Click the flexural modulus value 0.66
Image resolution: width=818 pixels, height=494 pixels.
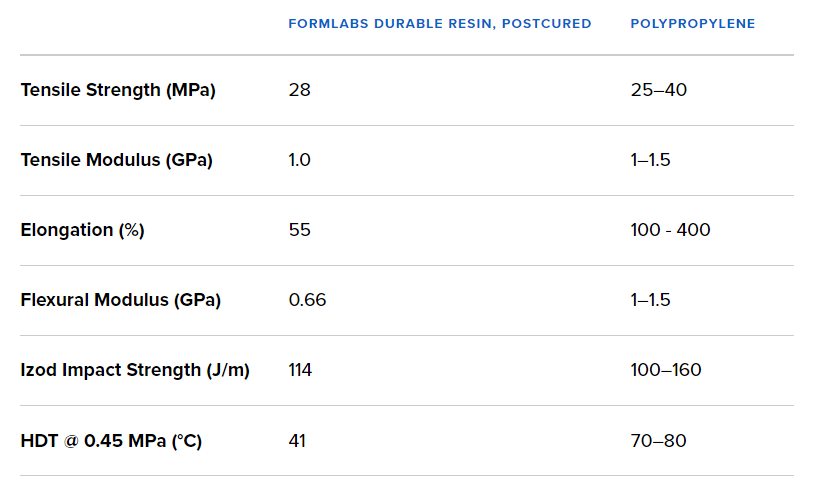[x=307, y=300]
